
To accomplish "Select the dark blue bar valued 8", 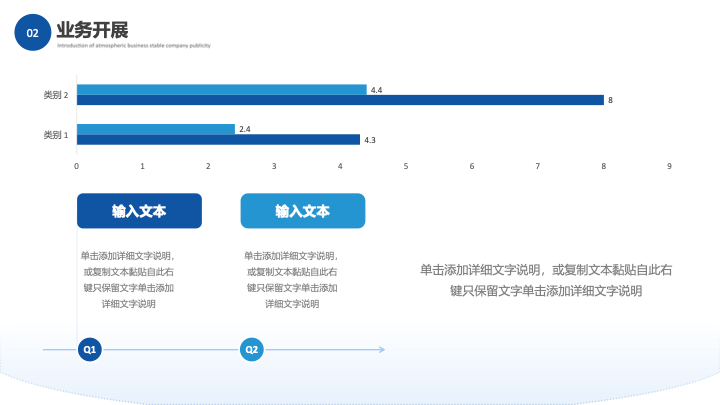I will click(x=340, y=100).
